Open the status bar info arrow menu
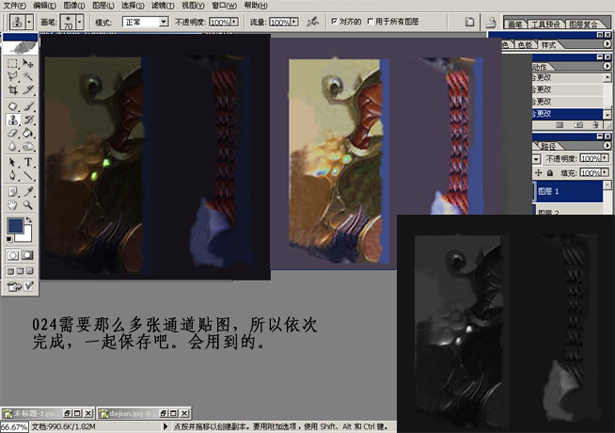The image size is (615, 433). click(x=165, y=426)
